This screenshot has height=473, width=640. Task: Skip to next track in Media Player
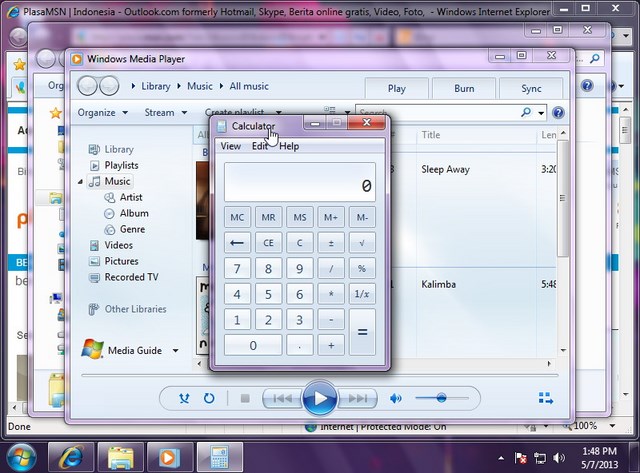tap(357, 398)
